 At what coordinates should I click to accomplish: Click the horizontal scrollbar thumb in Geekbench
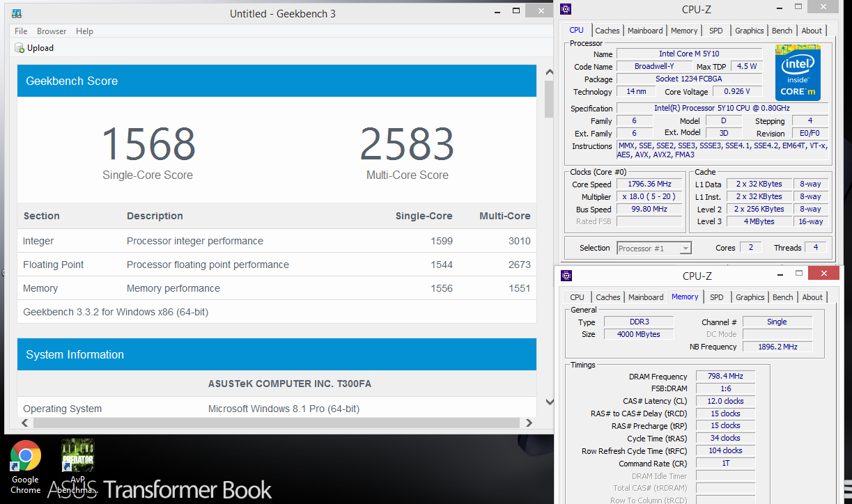click(276, 423)
